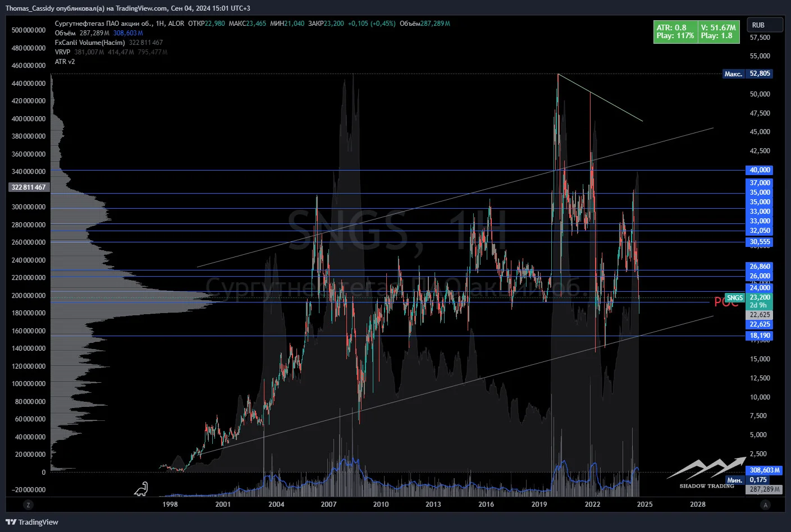
Task: Click the blue 40,000 level price tag
Action: pos(760,170)
